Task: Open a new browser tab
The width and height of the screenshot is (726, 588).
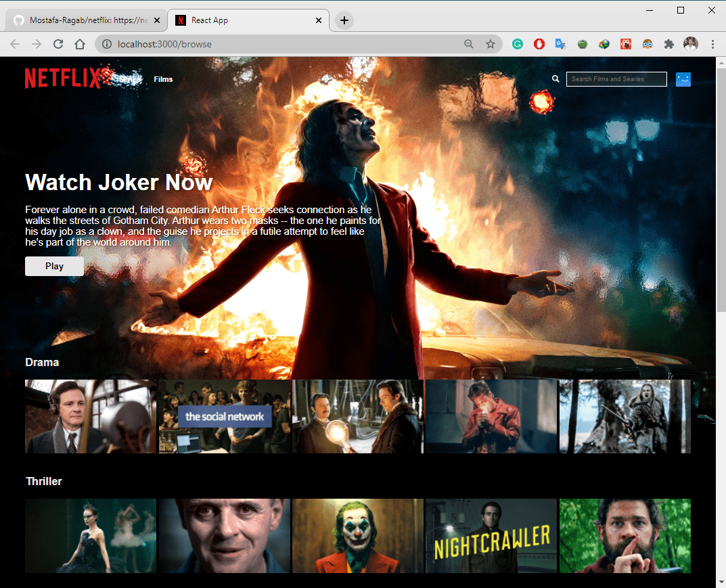Action: tap(344, 20)
